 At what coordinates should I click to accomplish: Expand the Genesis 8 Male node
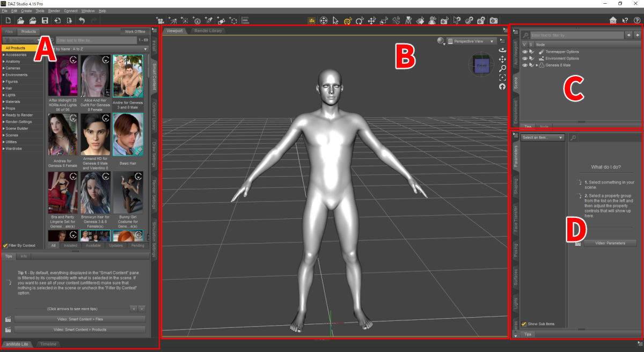coord(537,64)
